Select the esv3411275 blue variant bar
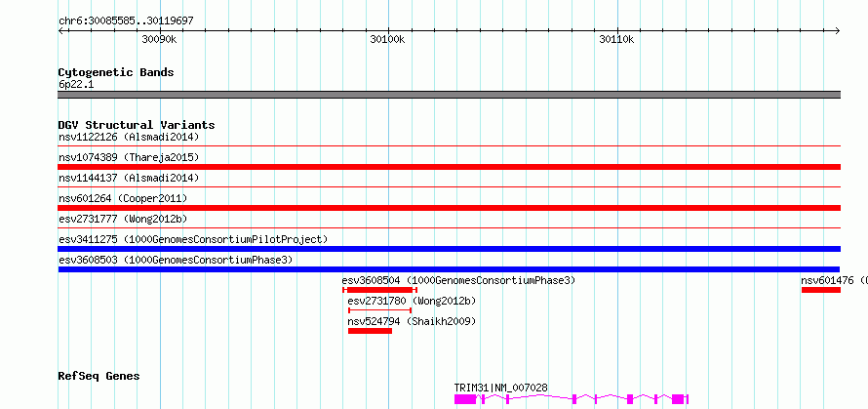The height and width of the screenshot is (409, 868). pos(450,249)
